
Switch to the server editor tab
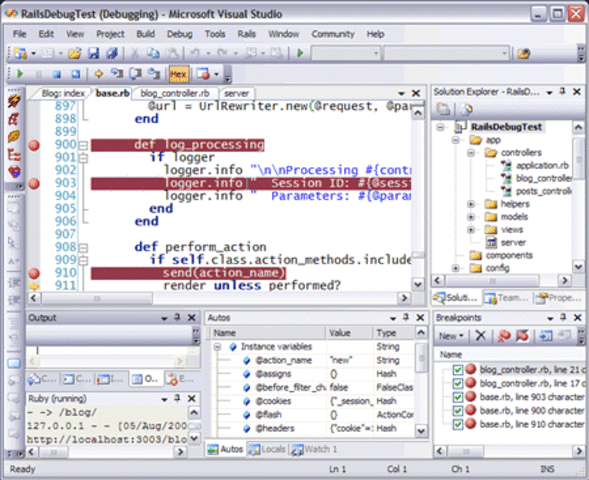tap(237, 93)
